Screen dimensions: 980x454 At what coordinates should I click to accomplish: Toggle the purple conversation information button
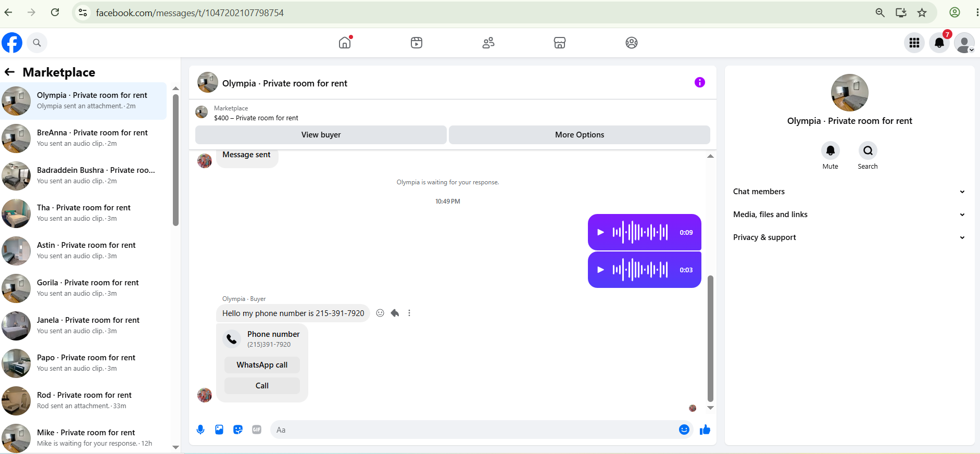[x=700, y=82]
